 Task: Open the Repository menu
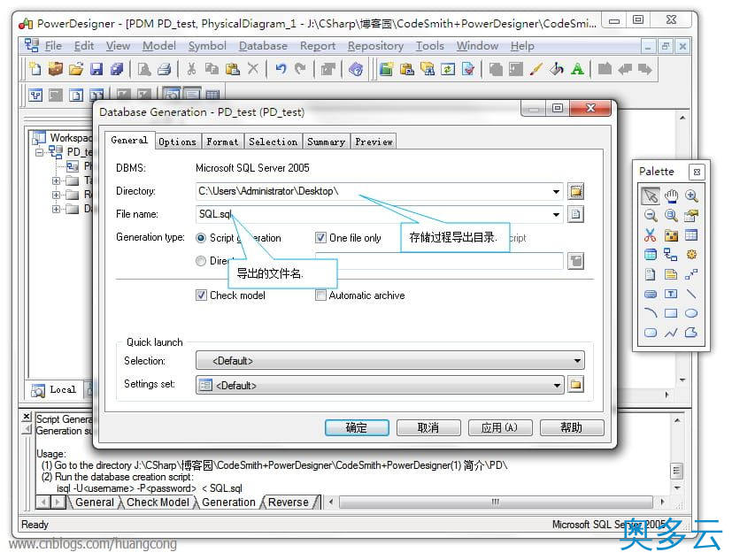(375, 46)
